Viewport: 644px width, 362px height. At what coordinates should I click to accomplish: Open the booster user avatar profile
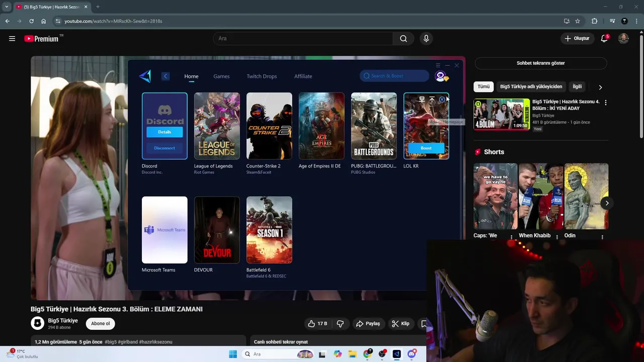pyautogui.click(x=441, y=76)
